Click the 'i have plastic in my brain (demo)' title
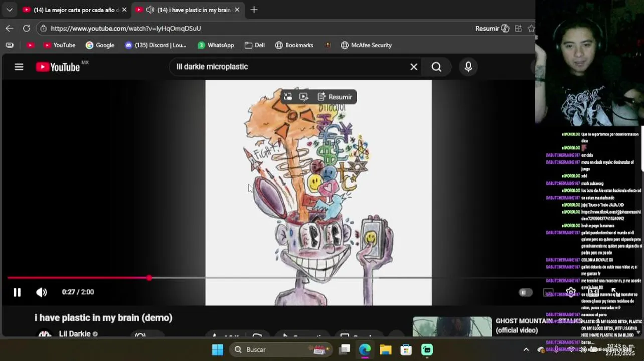The image size is (644, 361). point(103,318)
